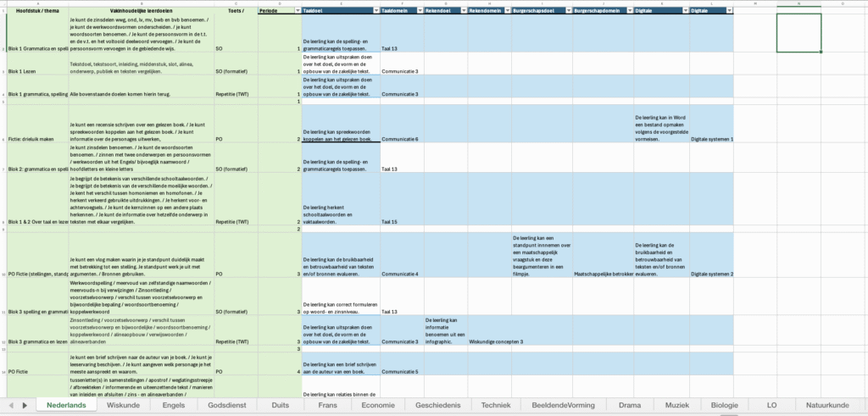The width and height of the screenshot is (868, 416).
Task: Go to the previous sheet using left arrow
Action: (10, 406)
